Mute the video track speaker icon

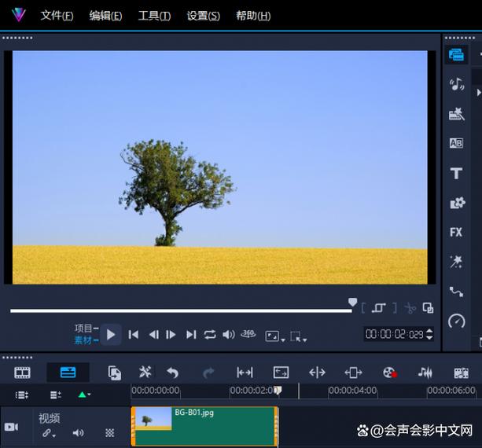78,432
